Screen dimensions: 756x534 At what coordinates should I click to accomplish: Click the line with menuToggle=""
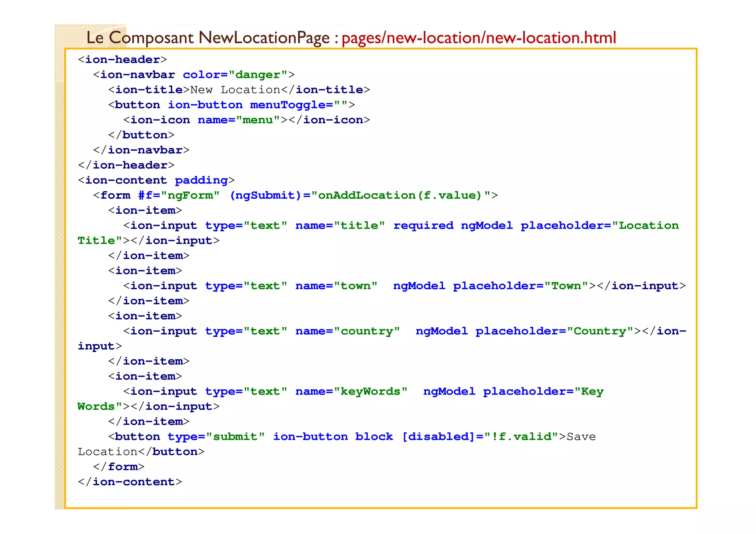click(231, 105)
